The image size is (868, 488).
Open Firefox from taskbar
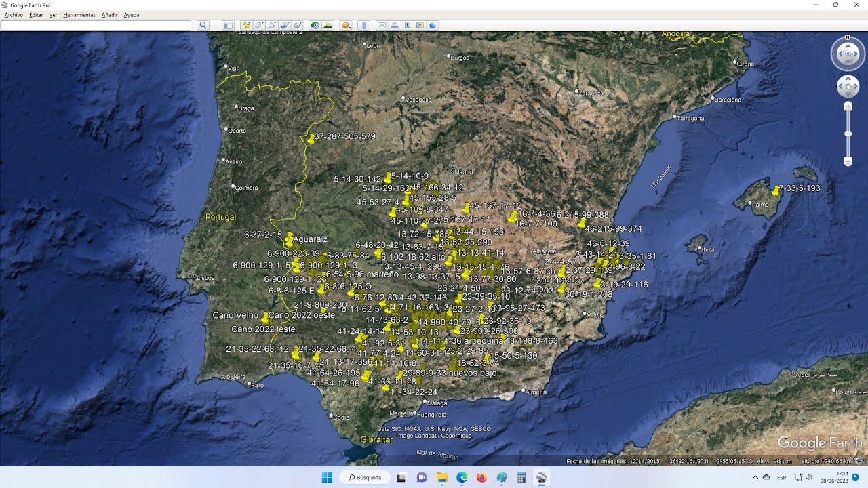(481, 477)
